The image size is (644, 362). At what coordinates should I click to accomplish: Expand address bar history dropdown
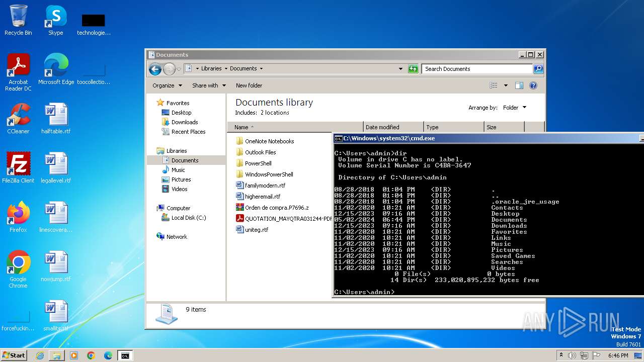pyautogui.click(x=400, y=69)
